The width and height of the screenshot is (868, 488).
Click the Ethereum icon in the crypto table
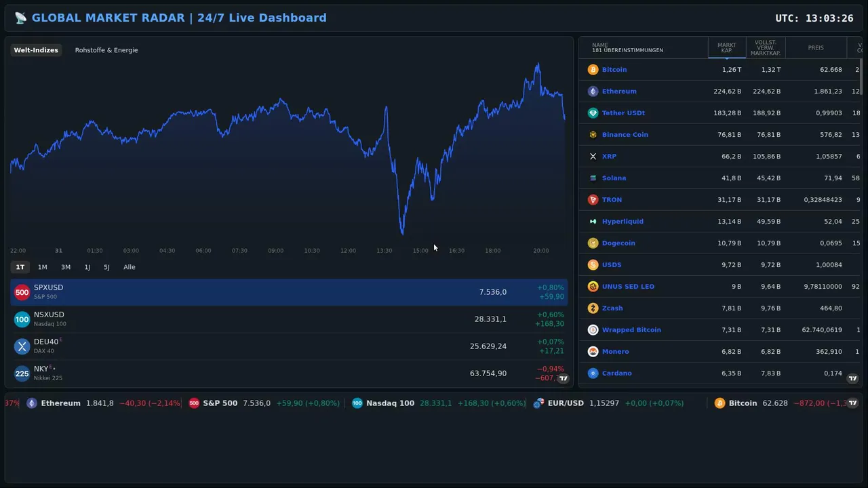tap(593, 91)
